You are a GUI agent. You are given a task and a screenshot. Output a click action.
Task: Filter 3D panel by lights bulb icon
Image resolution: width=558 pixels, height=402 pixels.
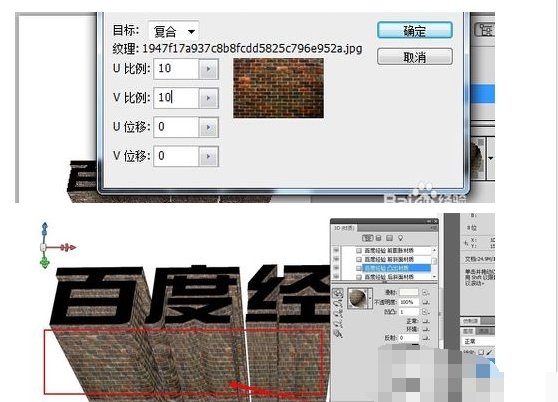400,238
